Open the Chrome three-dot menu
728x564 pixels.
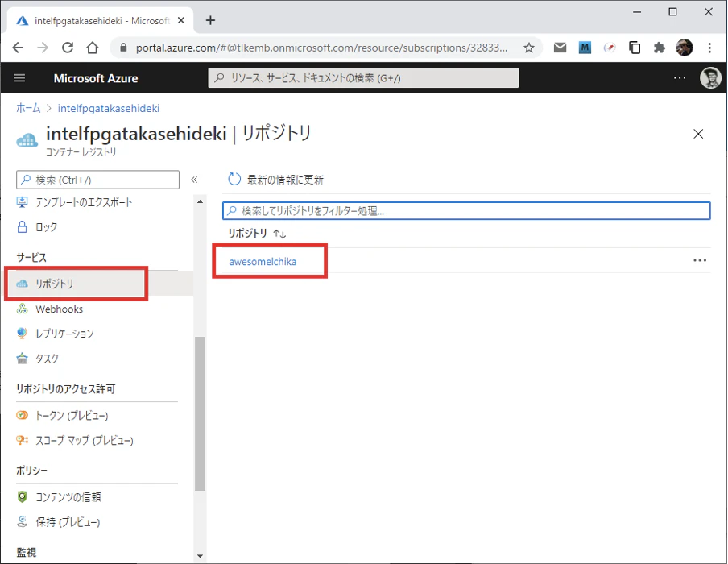click(x=709, y=48)
